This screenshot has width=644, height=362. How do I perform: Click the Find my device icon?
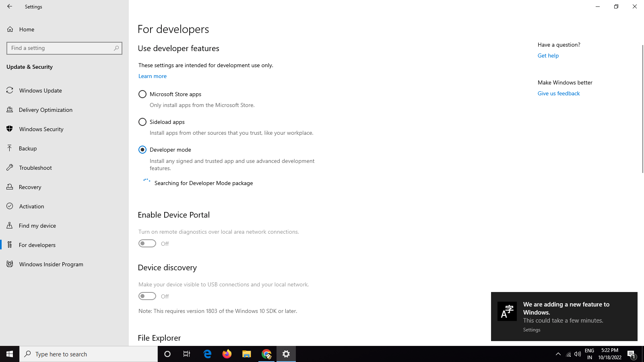point(10,226)
